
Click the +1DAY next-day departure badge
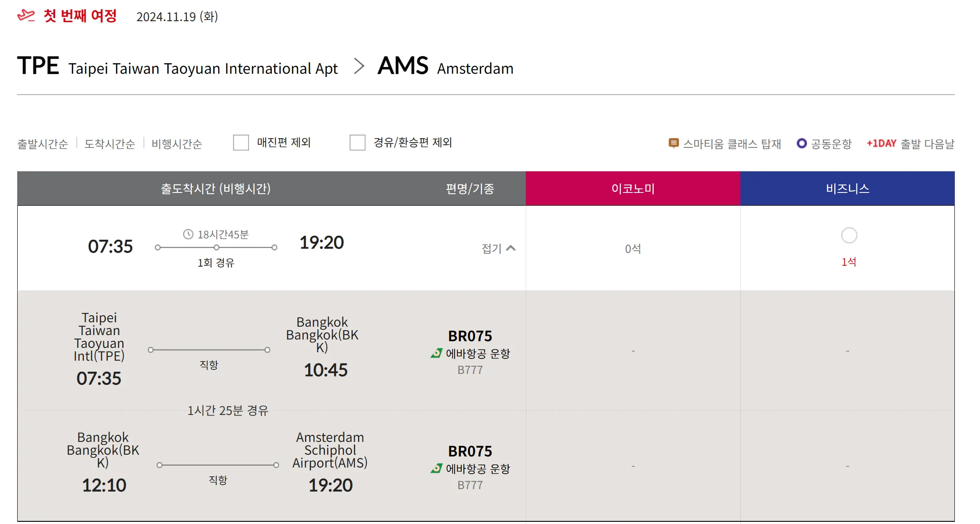coord(881,143)
